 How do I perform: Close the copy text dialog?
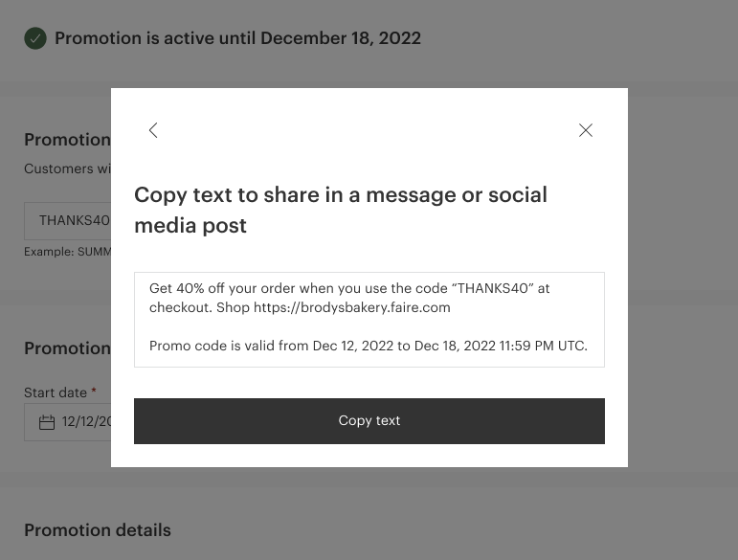pos(586,130)
